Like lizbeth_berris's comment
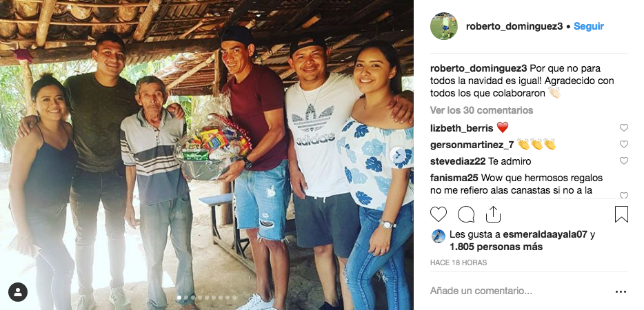 coord(624,127)
